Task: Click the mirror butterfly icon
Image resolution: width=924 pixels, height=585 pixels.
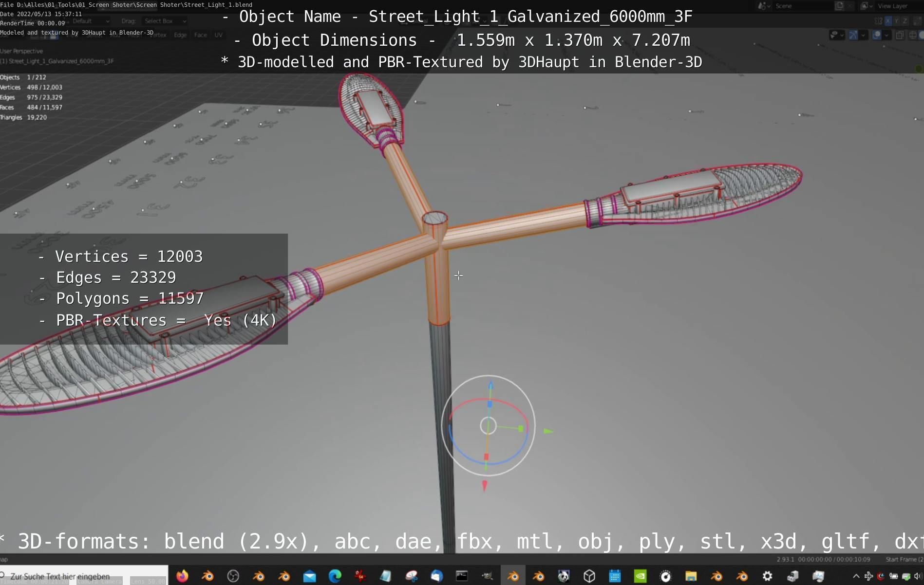Action: [x=878, y=21]
